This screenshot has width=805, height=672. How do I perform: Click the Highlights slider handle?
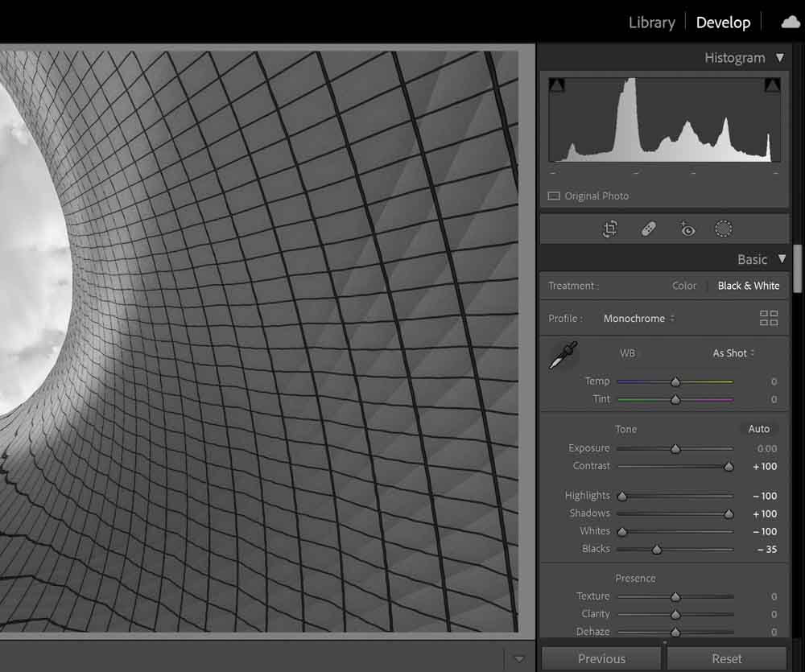pos(622,496)
